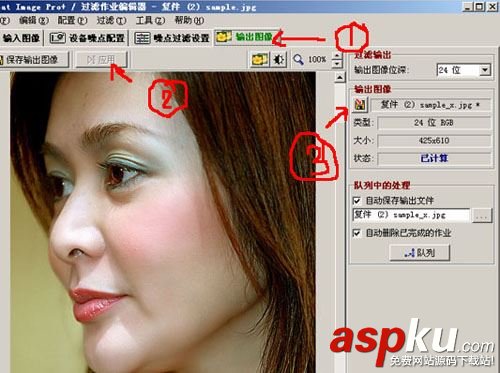Viewport: 500px width, 373px height.
Task: Open the 配置 menu
Action: (x=72, y=21)
